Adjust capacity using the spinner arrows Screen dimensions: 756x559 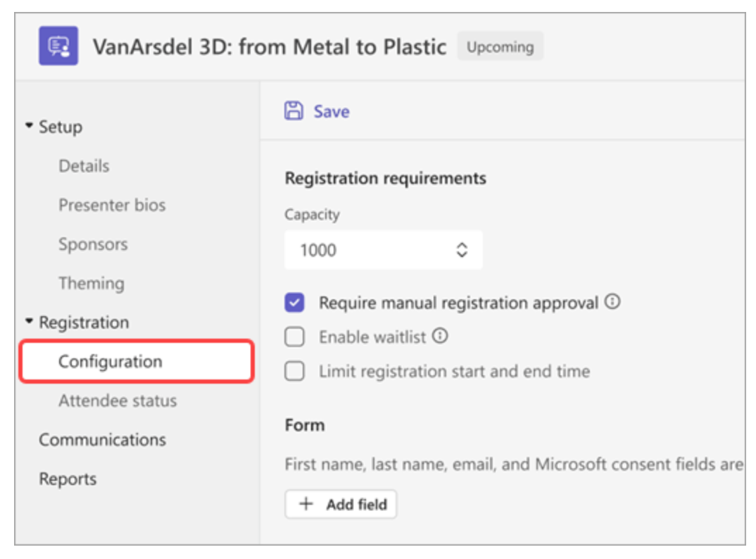tap(462, 250)
